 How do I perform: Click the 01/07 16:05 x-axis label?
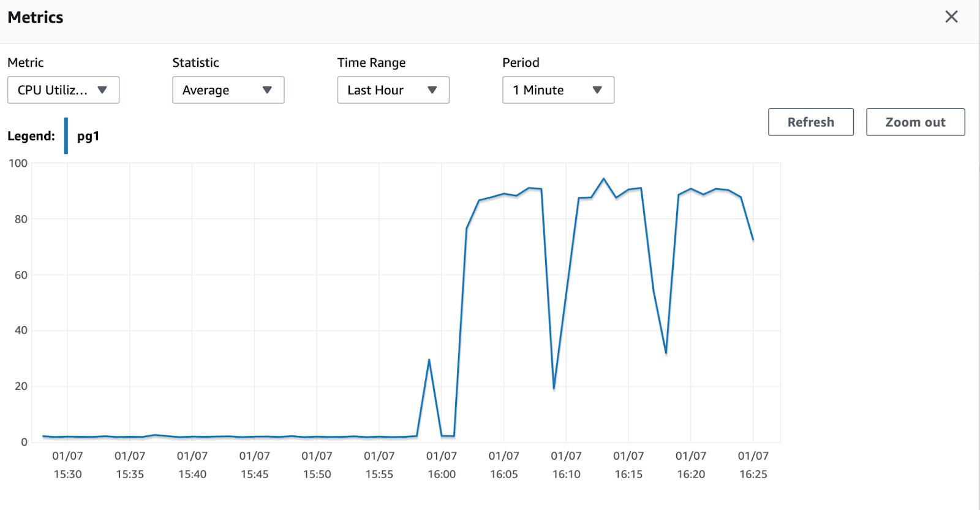coord(503,465)
